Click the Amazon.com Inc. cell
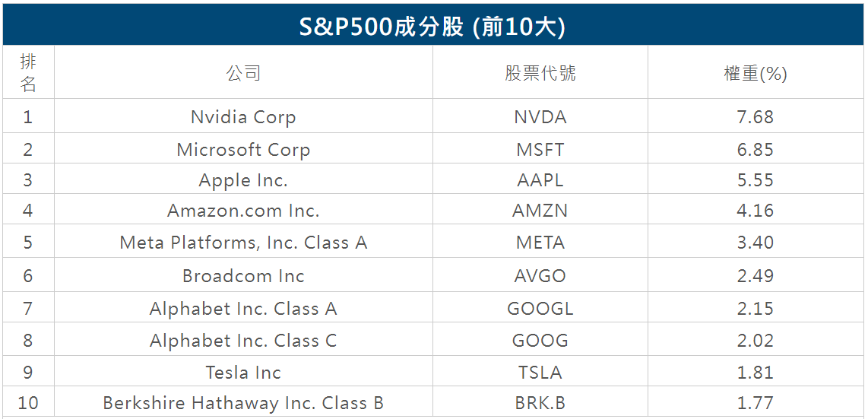868x419 pixels. [243, 211]
